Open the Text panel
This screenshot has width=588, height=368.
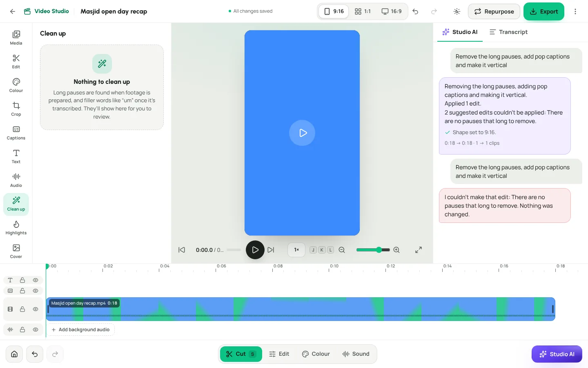(x=16, y=156)
